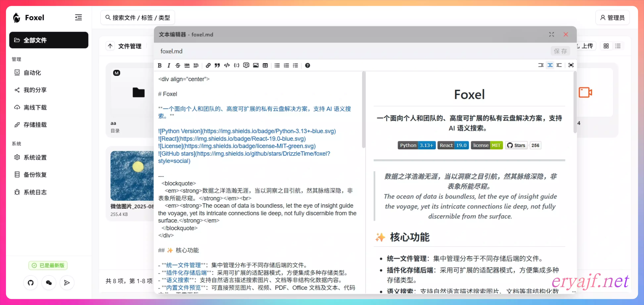Viewport: 644px width, 305px height.
Task: Create a checked task list
Action: pyautogui.click(x=296, y=65)
